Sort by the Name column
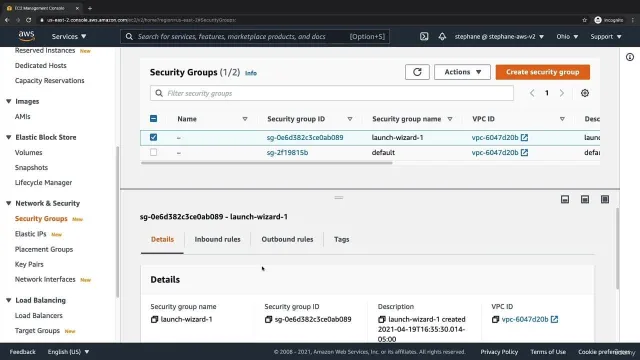Image resolution: width=640 pixels, height=360 pixels. [x=245, y=119]
